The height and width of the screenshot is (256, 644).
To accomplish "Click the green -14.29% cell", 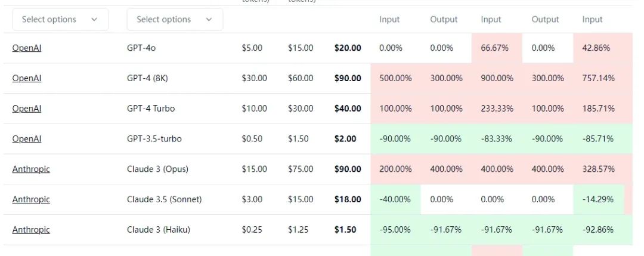I will click(599, 199).
